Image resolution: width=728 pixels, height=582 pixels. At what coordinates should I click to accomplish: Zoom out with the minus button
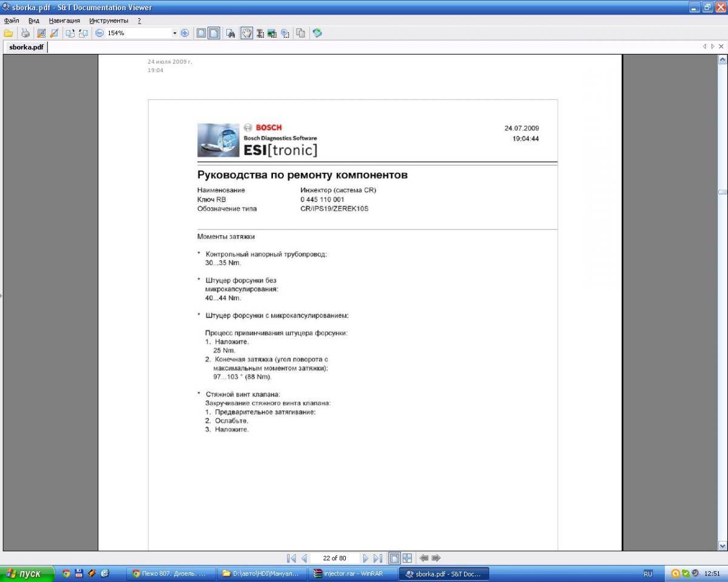[99, 33]
